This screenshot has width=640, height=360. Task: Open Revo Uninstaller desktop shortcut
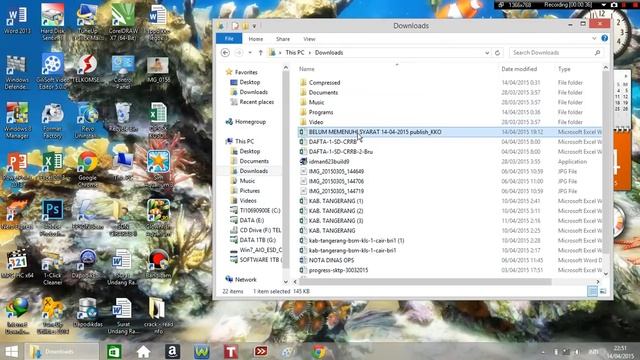pos(87,121)
